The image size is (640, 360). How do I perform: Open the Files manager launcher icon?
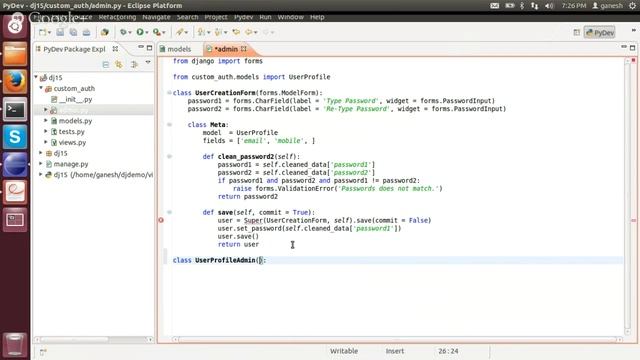coord(15,53)
